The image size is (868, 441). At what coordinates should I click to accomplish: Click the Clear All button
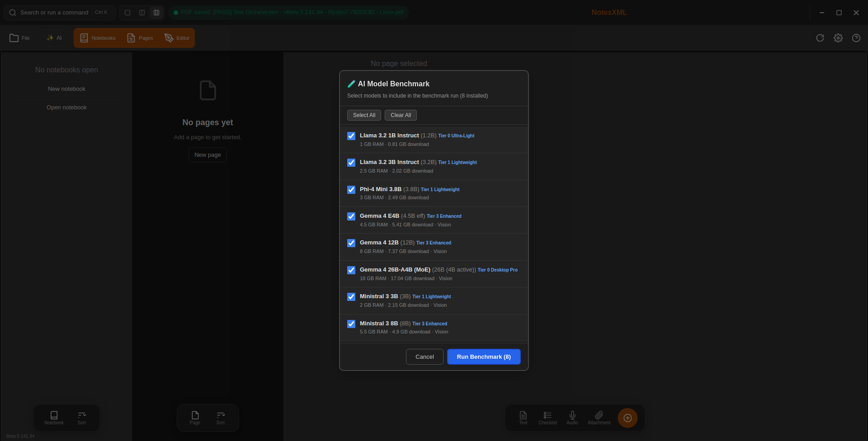pos(401,115)
